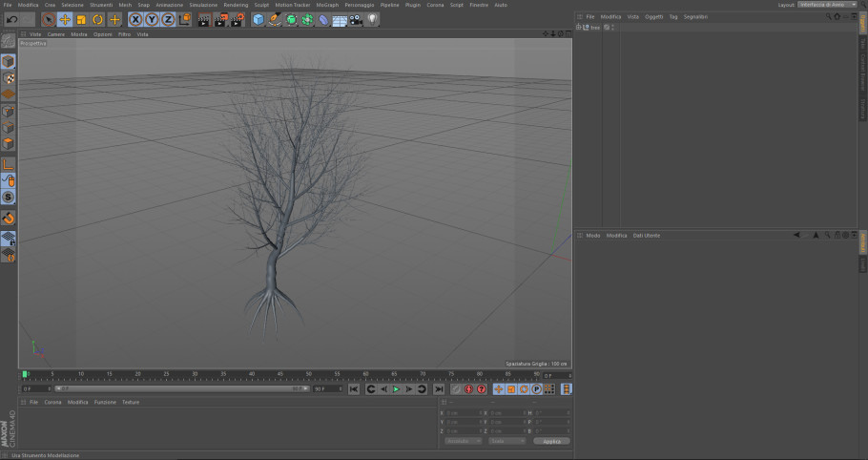
Task: Toggle the Z axis lock
Action: [168, 20]
